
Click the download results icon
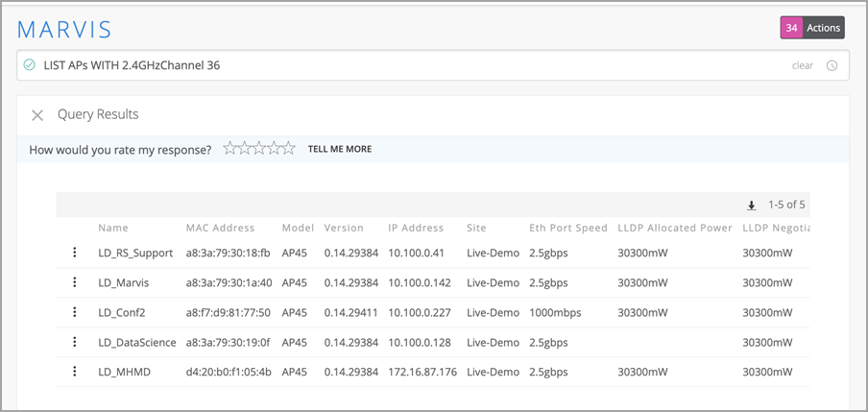[752, 205]
